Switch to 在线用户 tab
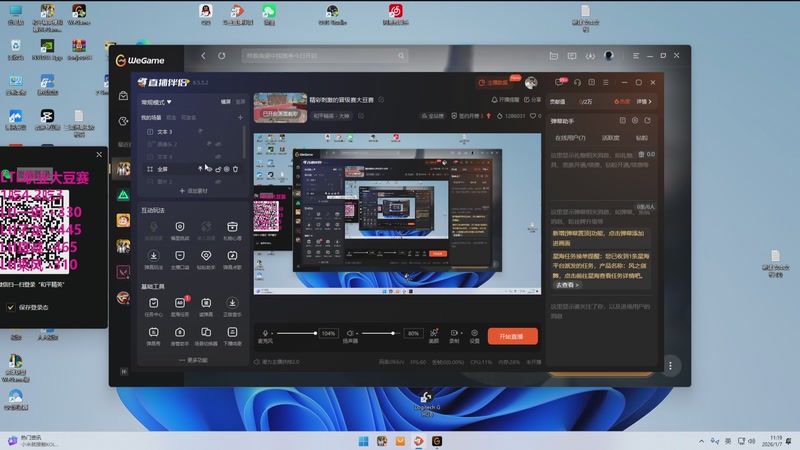800x450 pixels. point(570,138)
